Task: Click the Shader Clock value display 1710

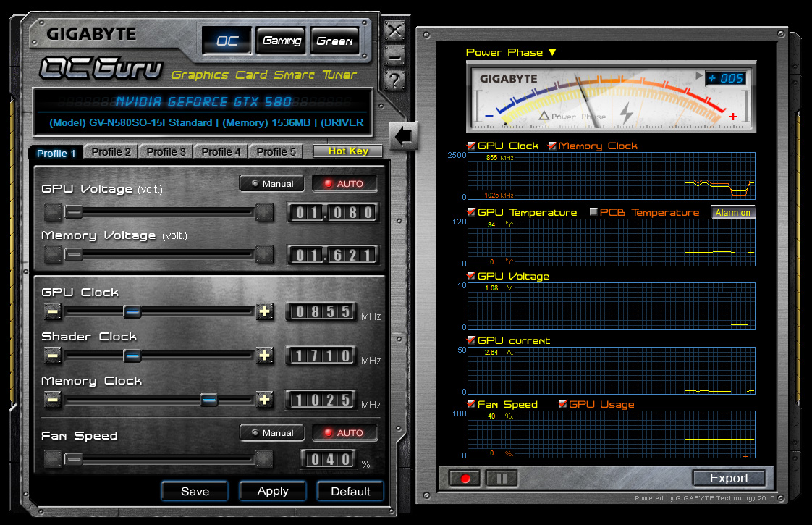Action: coord(321,356)
